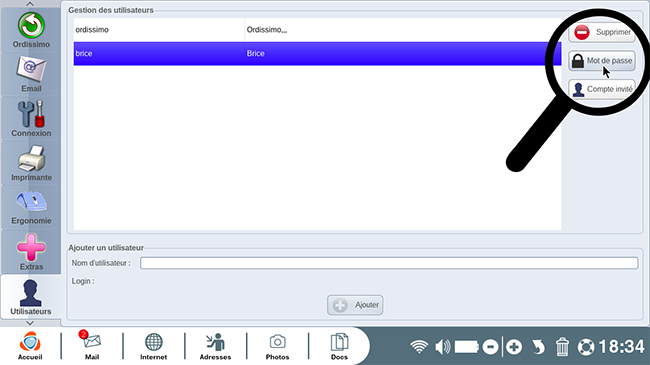This screenshot has height=365, width=650.
Task: Click the Supprimer button
Action: click(x=602, y=32)
